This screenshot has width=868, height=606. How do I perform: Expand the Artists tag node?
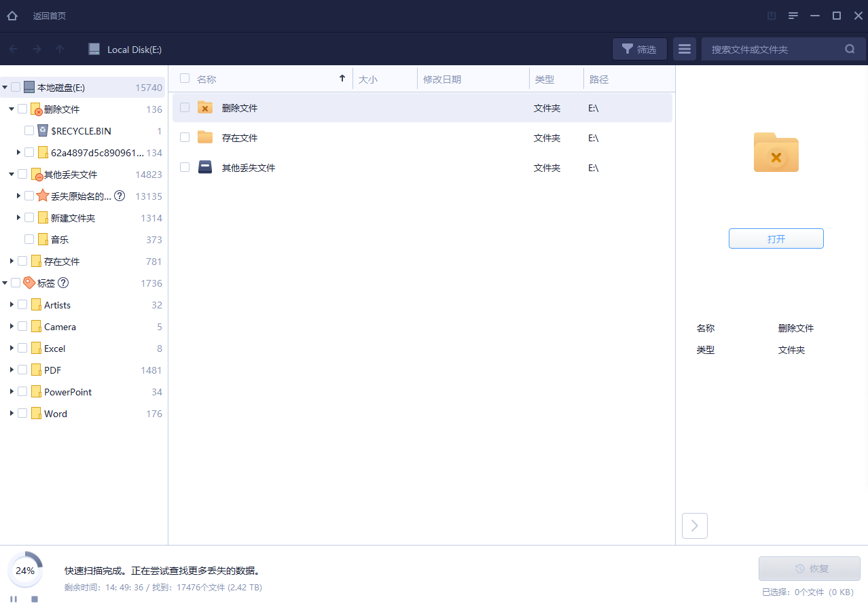[x=12, y=304]
